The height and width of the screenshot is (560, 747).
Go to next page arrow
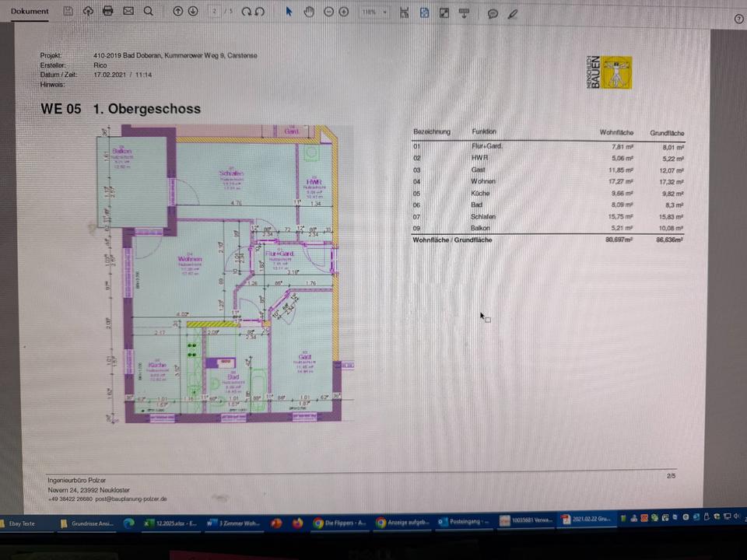193,12
